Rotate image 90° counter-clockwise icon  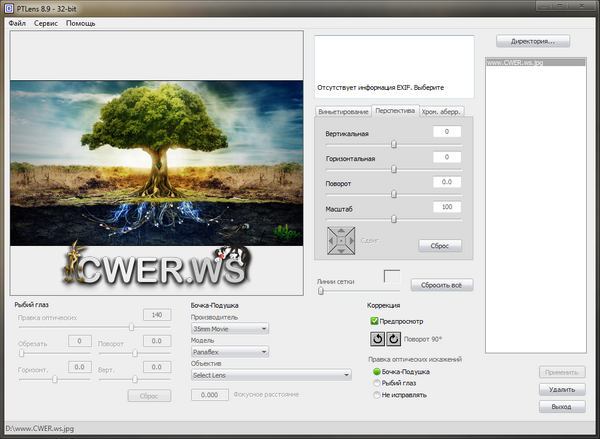(377, 339)
